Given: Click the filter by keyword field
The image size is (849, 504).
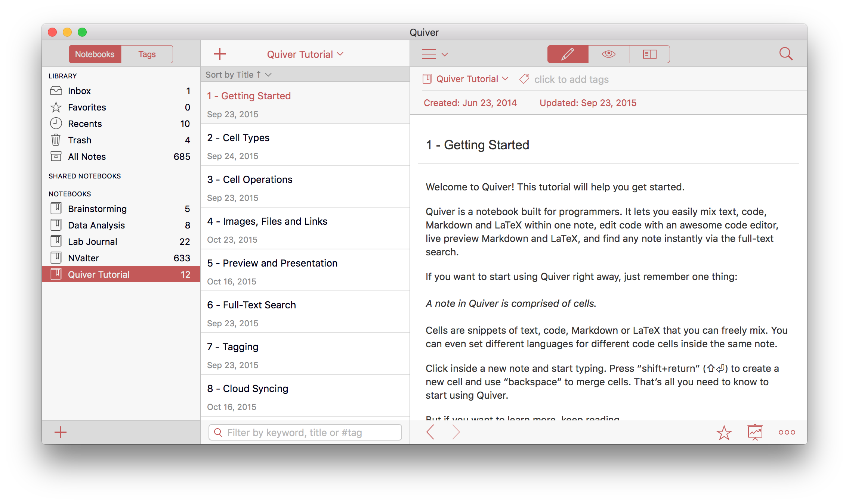Looking at the screenshot, I should (x=305, y=432).
